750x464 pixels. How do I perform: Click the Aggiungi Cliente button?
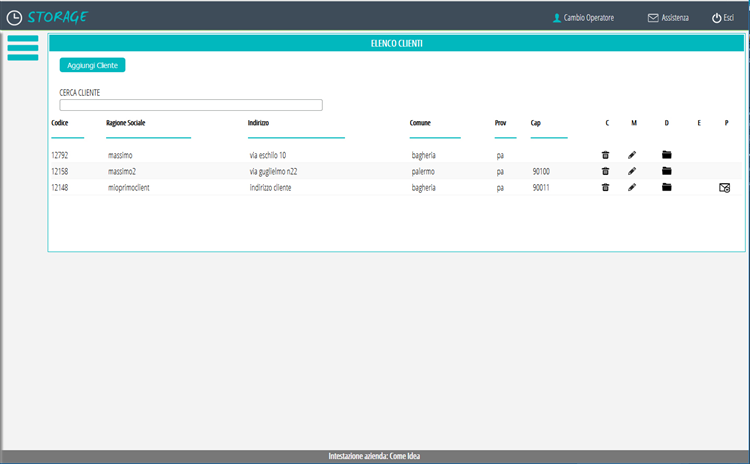click(x=92, y=65)
